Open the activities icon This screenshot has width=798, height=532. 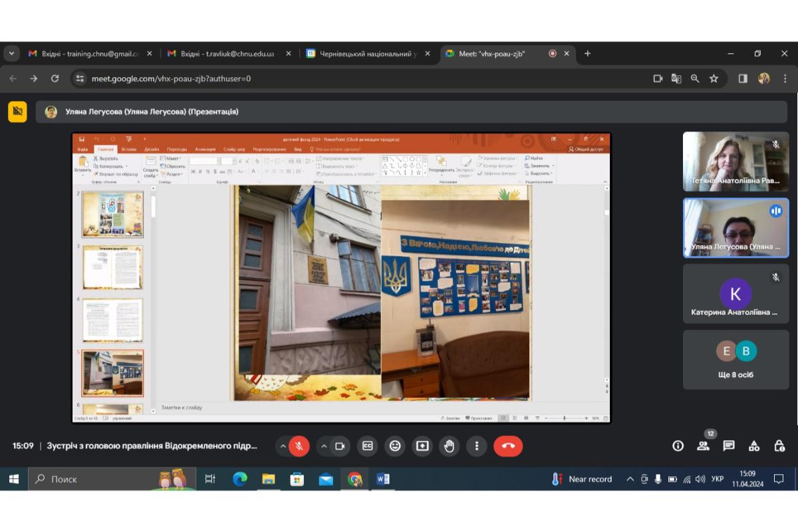click(x=754, y=446)
